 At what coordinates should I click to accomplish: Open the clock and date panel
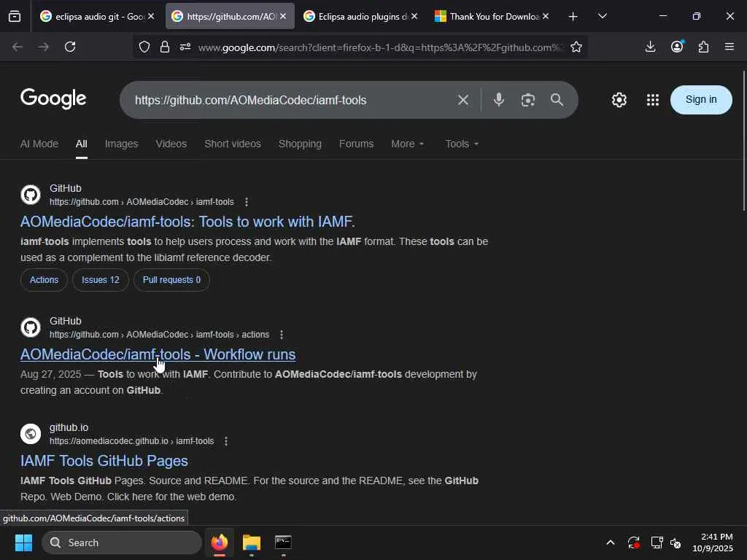(x=713, y=542)
